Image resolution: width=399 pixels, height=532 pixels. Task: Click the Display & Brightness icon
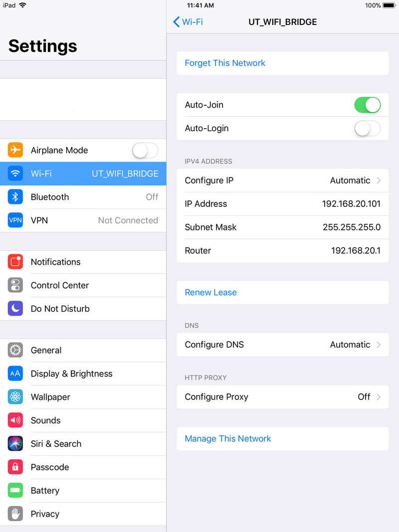click(x=15, y=373)
